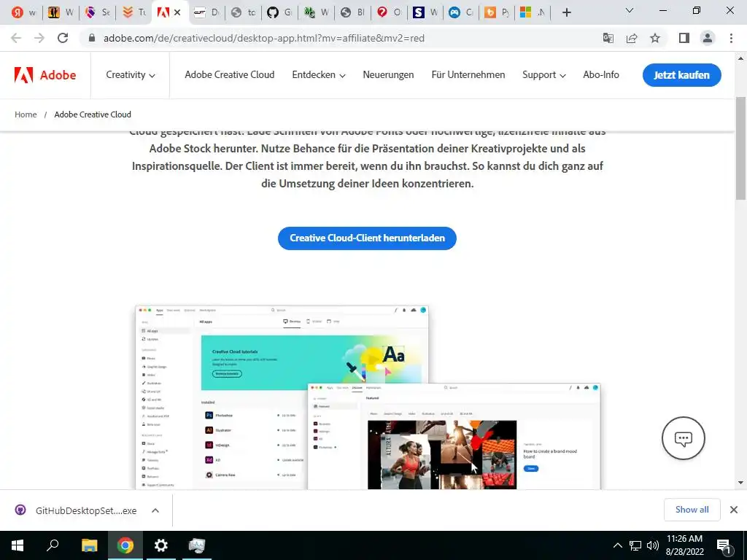This screenshot has width=747, height=560.
Task: Open the chat support bubble icon
Action: (x=683, y=438)
